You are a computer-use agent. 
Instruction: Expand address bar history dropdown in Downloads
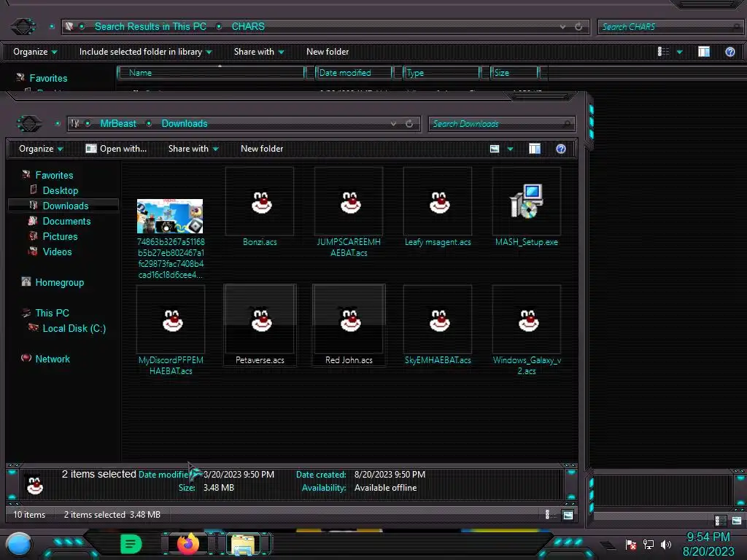pyautogui.click(x=393, y=124)
